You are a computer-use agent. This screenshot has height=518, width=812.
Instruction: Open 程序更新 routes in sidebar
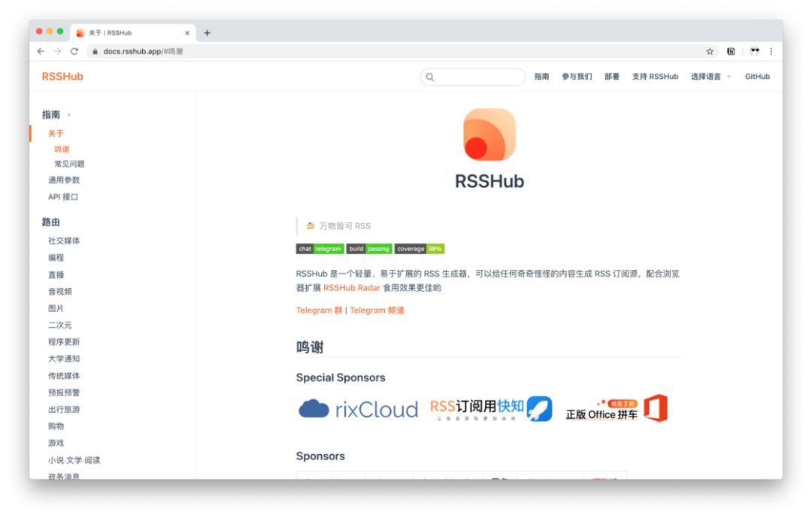(x=64, y=342)
